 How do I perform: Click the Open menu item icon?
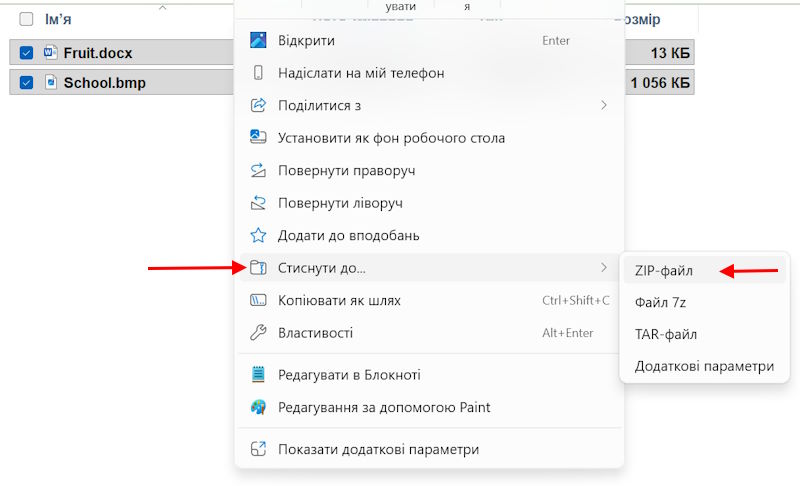[x=258, y=41]
